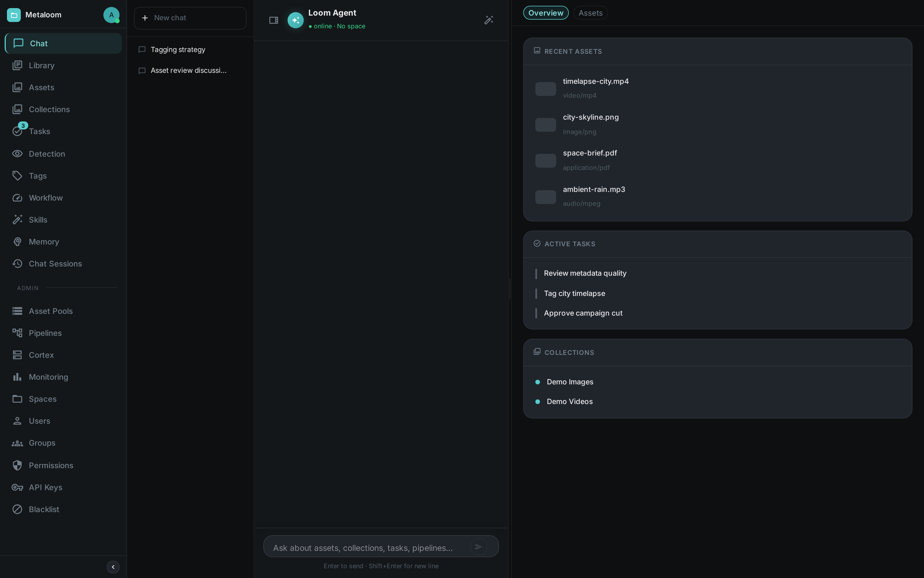Image resolution: width=924 pixels, height=578 pixels.
Task: Open Permissions shield icon page
Action: pyautogui.click(x=17, y=465)
